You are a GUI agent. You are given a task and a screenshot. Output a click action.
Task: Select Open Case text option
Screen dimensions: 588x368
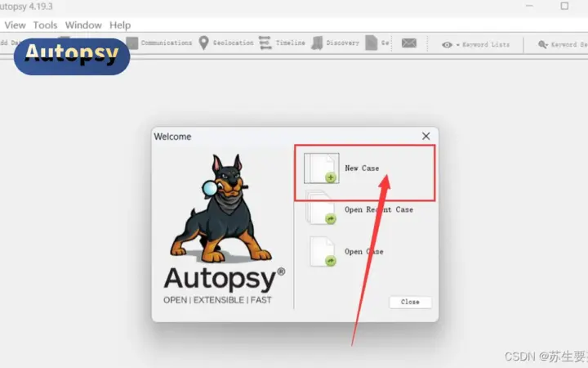(363, 252)
